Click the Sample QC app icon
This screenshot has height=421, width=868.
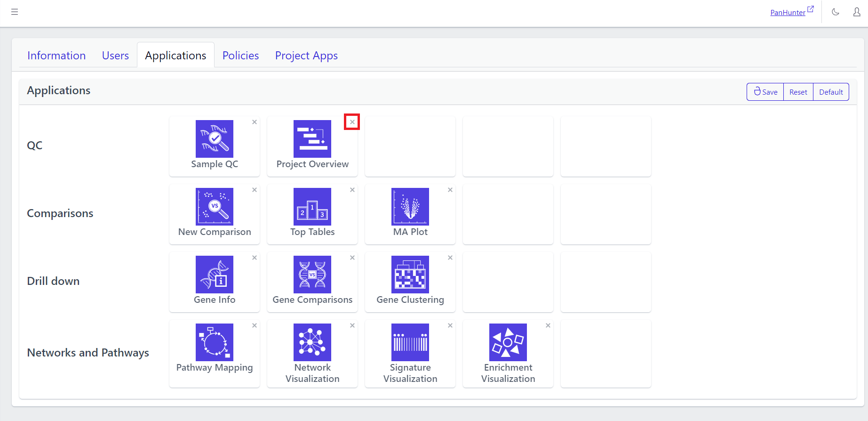(x=215, y=139)
